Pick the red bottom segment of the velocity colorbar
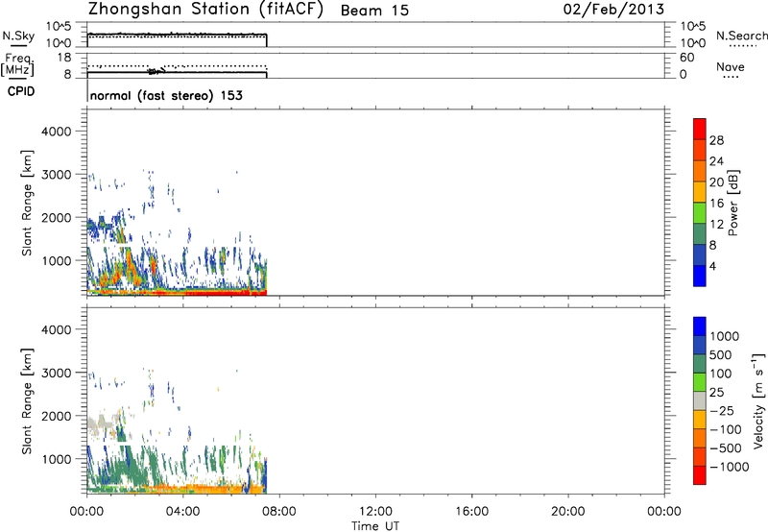768x532 pixels. pos(700,475)
